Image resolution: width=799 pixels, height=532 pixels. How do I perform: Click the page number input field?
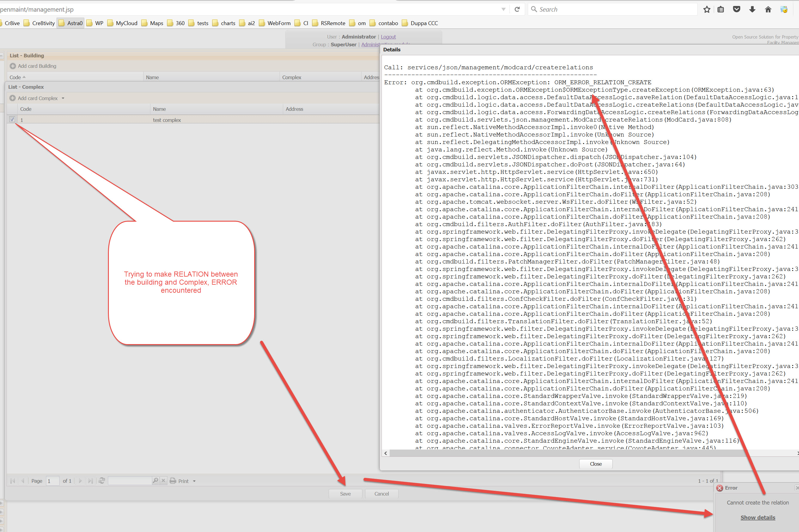click(x=53, y=481)
